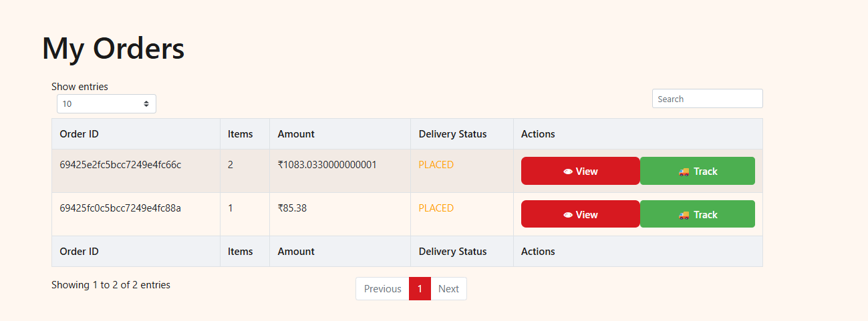Click the dropdown arrow beside entries value 10

(146, 104)
